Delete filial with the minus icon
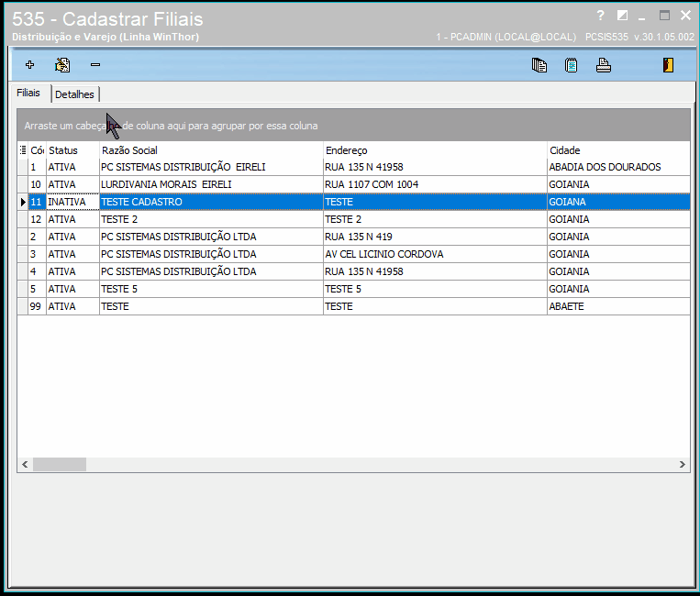This screenshot has height=596, width=700. pyautogui.click(x=95, y=65)
